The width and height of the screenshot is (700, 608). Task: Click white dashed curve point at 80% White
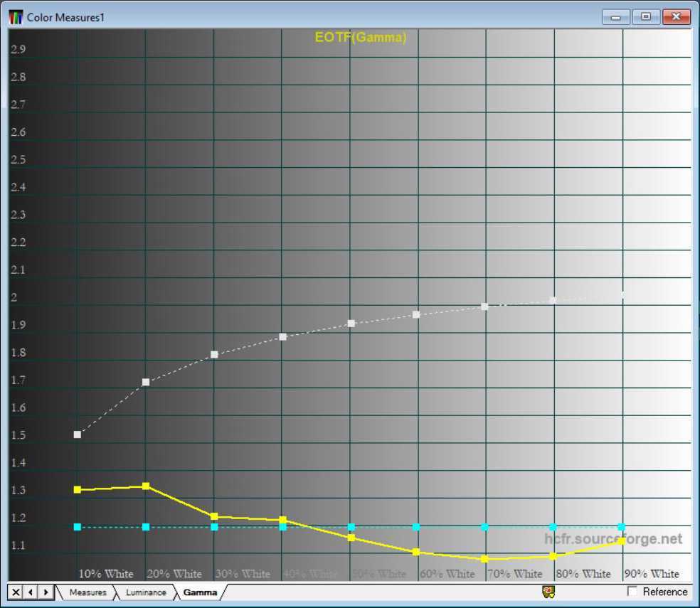pyautogui.click(x=553, y=300)
